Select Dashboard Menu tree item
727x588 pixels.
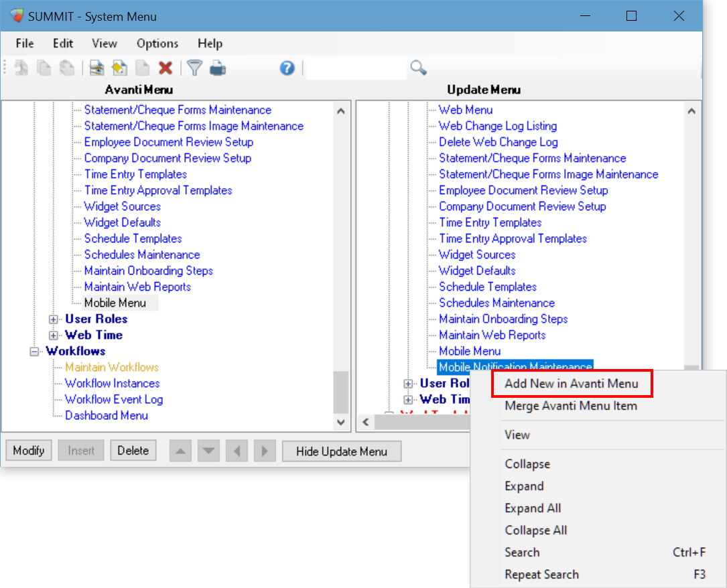click(106, 415)
